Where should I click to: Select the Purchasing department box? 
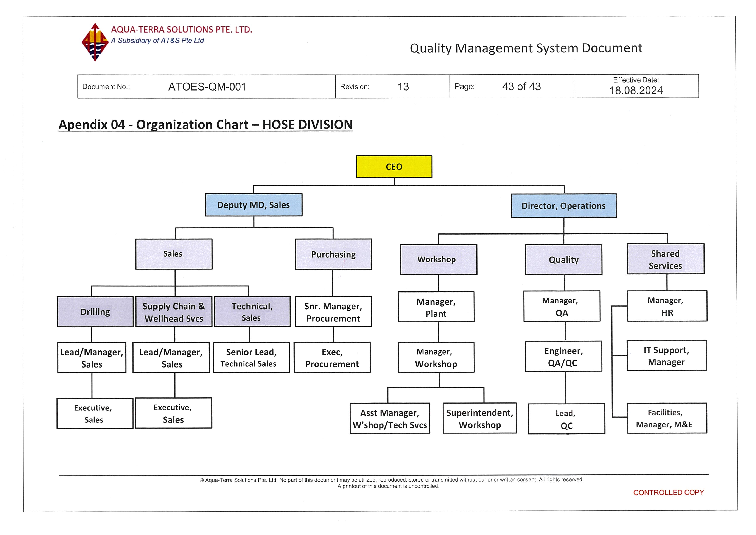coord(333,254)
